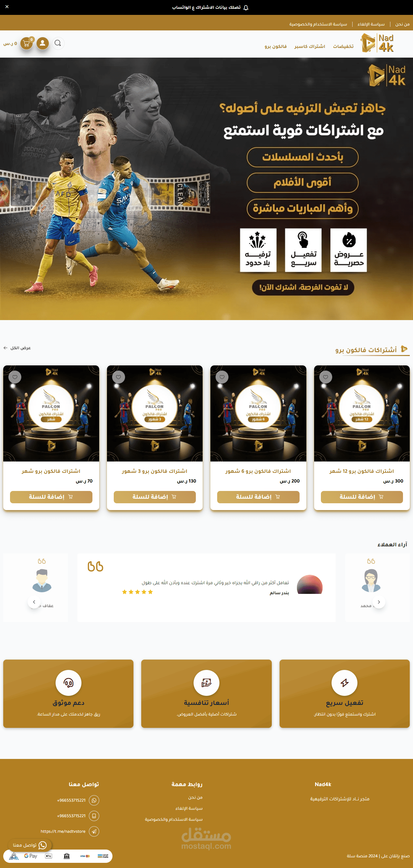Click the WhatsApp icon in footer contacts
Screen dimensions: 413x868
94,800
